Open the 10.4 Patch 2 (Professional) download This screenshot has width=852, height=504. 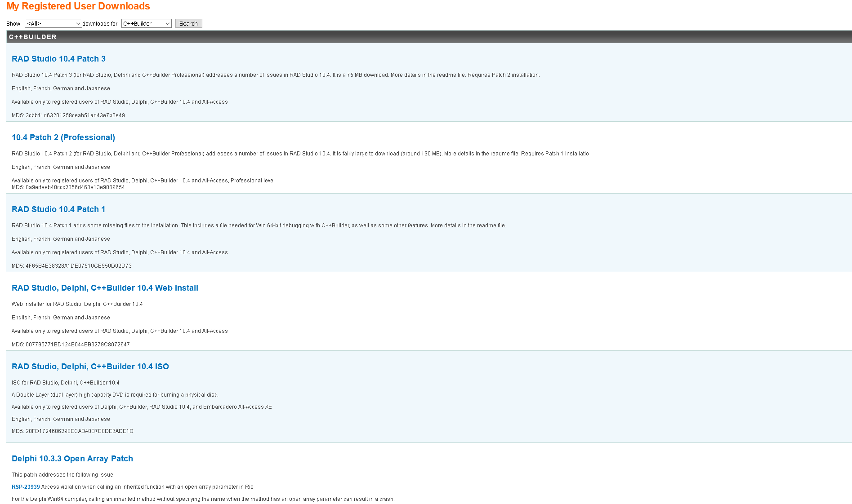[63, 137]
